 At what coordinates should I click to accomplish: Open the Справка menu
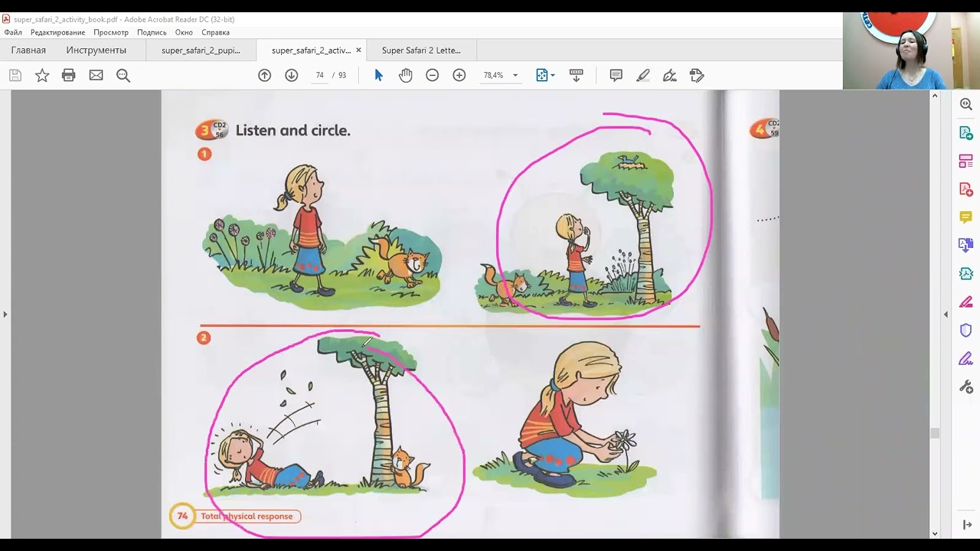coord(216,32)
